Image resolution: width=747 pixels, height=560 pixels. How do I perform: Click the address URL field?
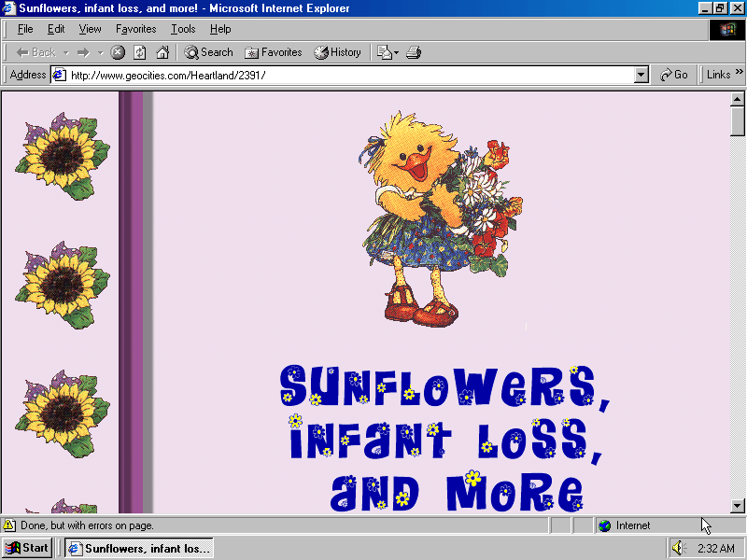coord(345,75)
